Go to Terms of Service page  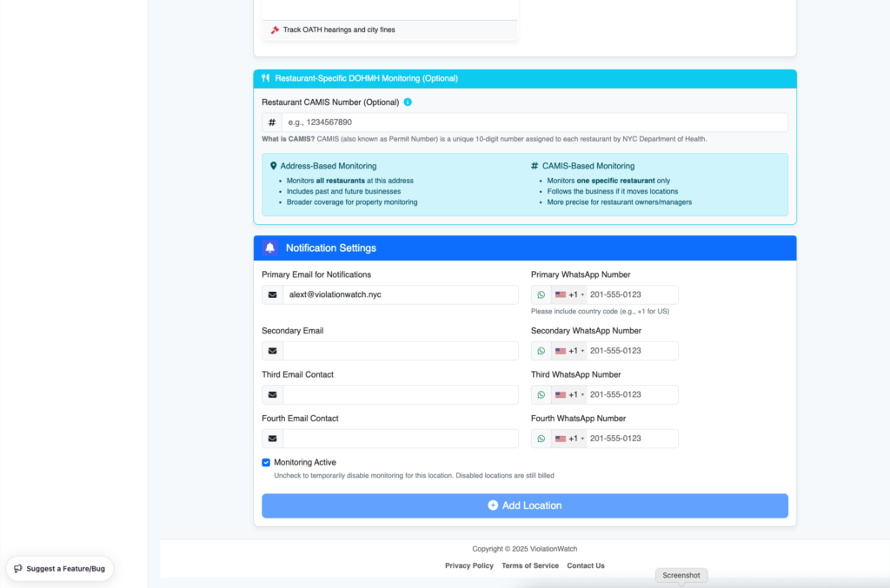point(530,565)
